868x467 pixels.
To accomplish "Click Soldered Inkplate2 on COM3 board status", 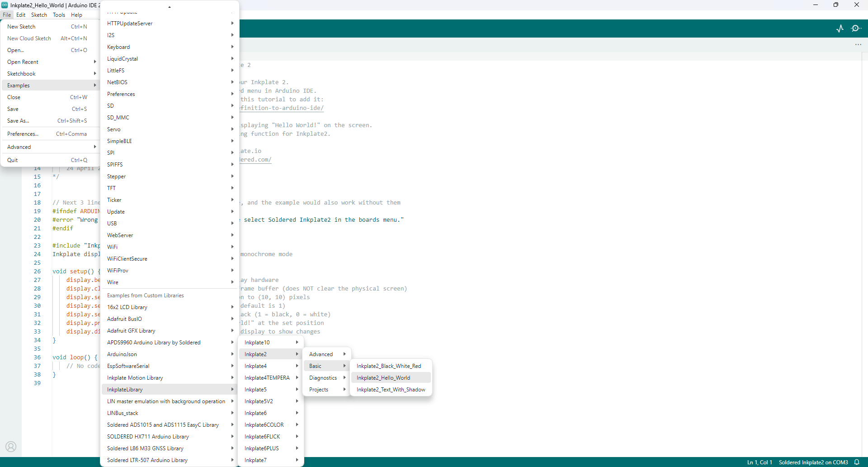I will coord(813,462).
